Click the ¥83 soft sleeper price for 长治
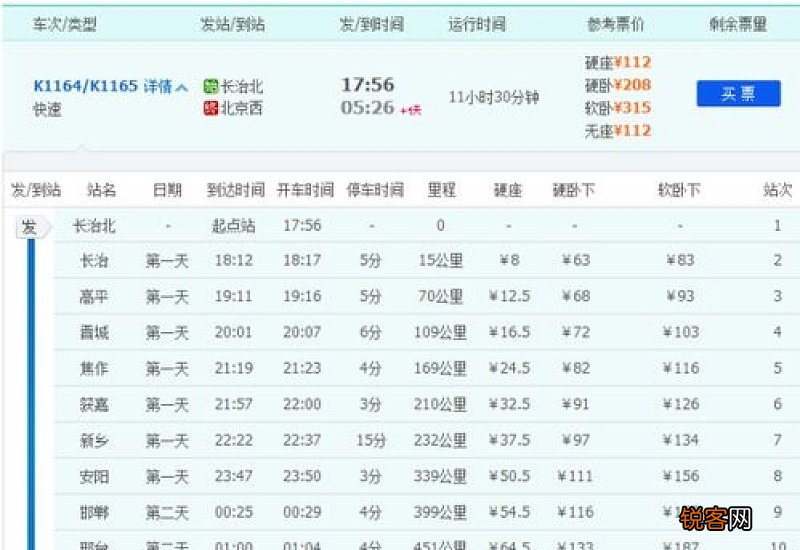 (681, 260)
